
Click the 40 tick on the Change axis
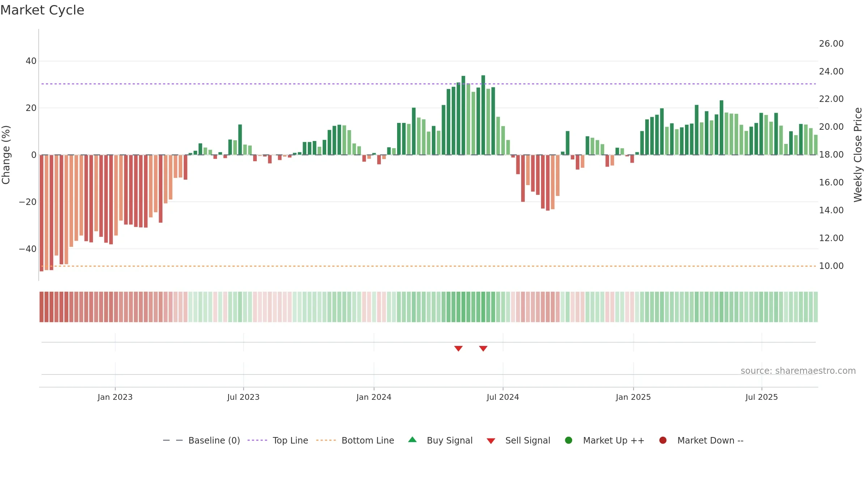(x=31, y=61)
